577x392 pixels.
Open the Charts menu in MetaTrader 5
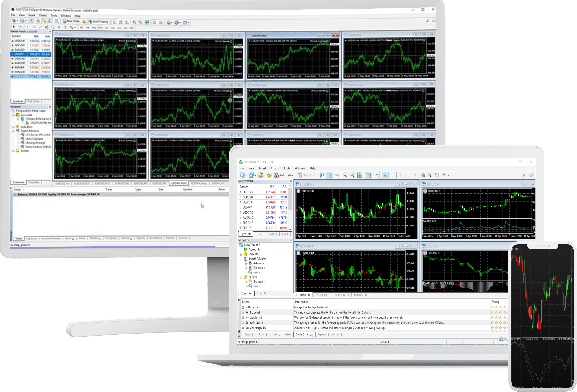click(x=275, y=168)
